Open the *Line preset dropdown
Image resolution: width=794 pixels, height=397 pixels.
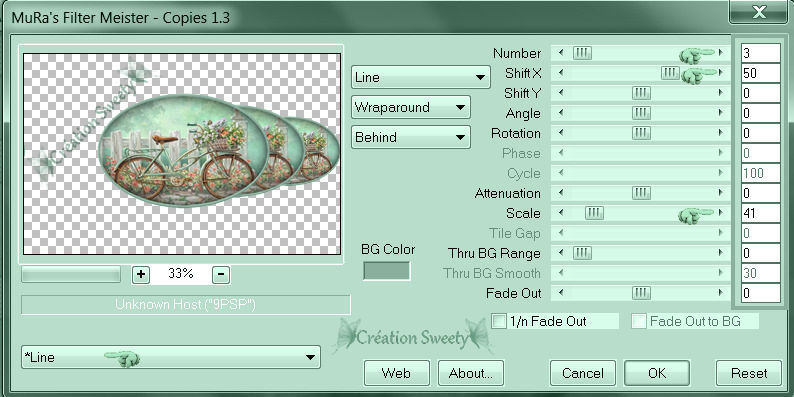pyautogui.click(x=171, y=358)
